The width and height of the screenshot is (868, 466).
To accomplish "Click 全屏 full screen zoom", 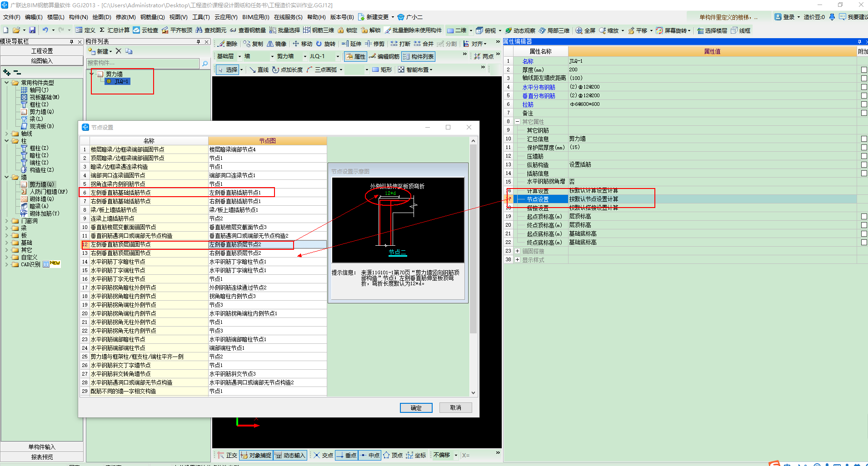I will coord(585,30).
